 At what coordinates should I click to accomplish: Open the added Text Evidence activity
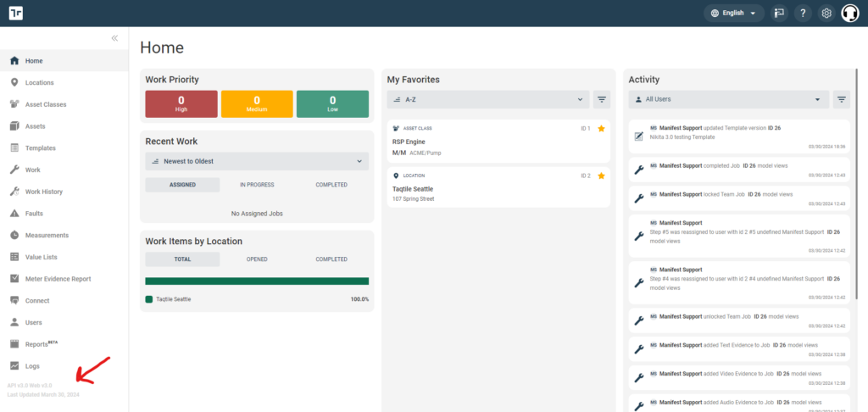tap(739, 349)
